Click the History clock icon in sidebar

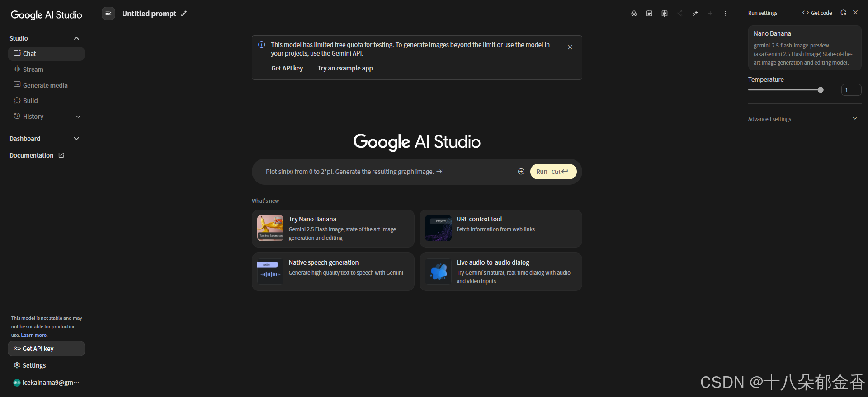(x=17, y=116)
